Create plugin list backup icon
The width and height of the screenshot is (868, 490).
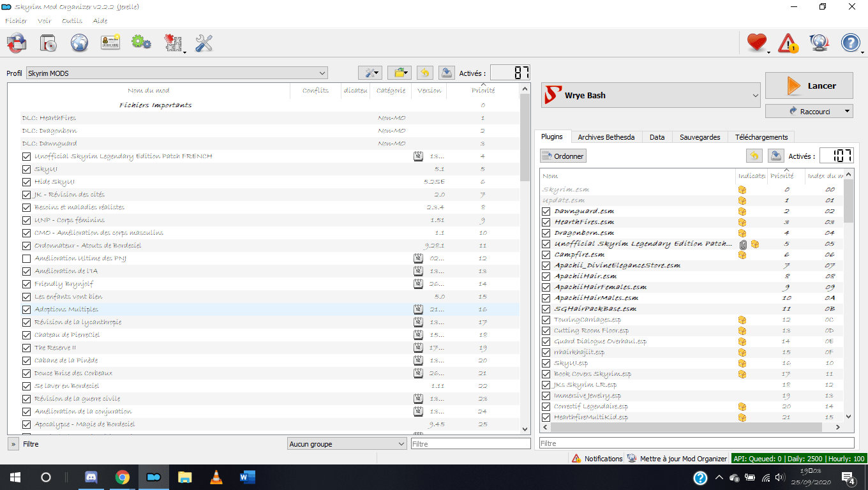[775, 156]
